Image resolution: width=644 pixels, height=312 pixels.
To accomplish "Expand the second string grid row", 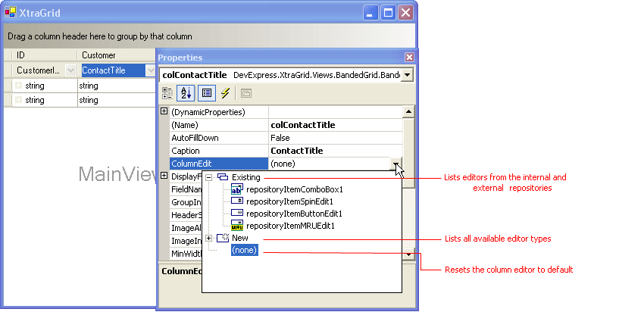I will pos(18,100).
